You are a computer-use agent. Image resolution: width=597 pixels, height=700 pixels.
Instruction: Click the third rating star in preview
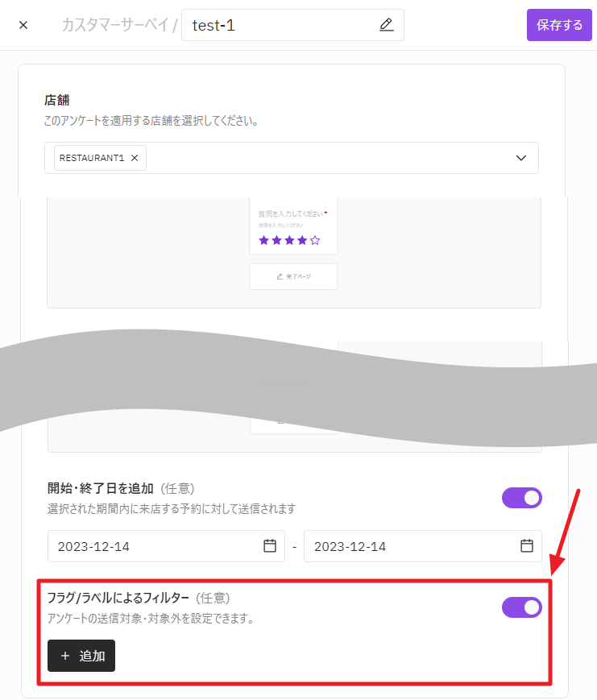click(x=289, y=240)
